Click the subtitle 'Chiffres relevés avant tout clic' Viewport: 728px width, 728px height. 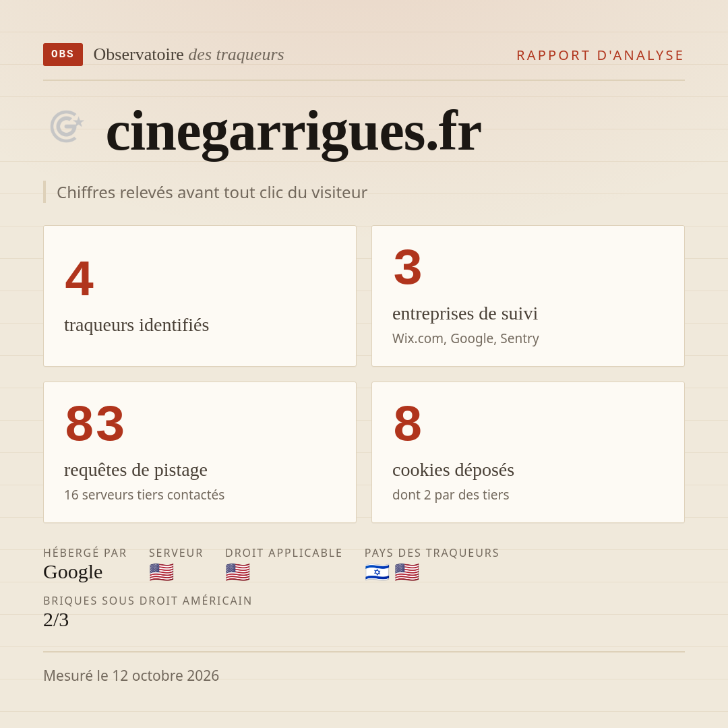212,192
